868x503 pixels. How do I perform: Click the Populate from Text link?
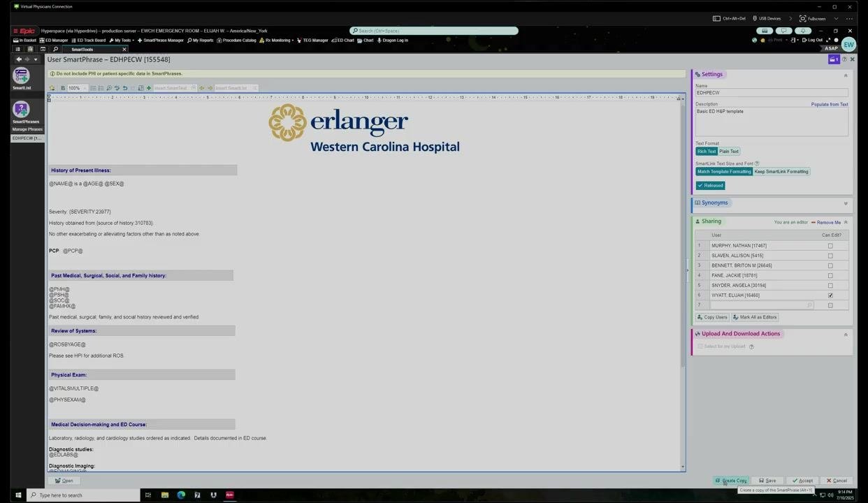(830, 104)
